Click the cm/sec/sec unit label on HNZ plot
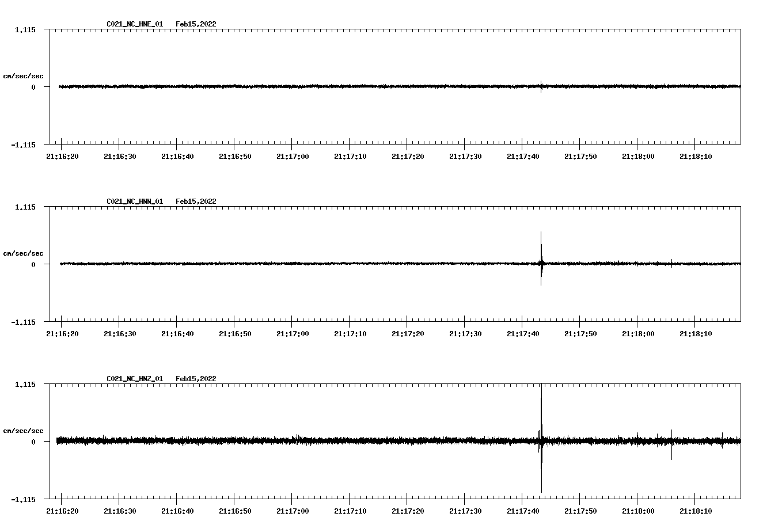The image size is (782, 532). coord(23,431)
